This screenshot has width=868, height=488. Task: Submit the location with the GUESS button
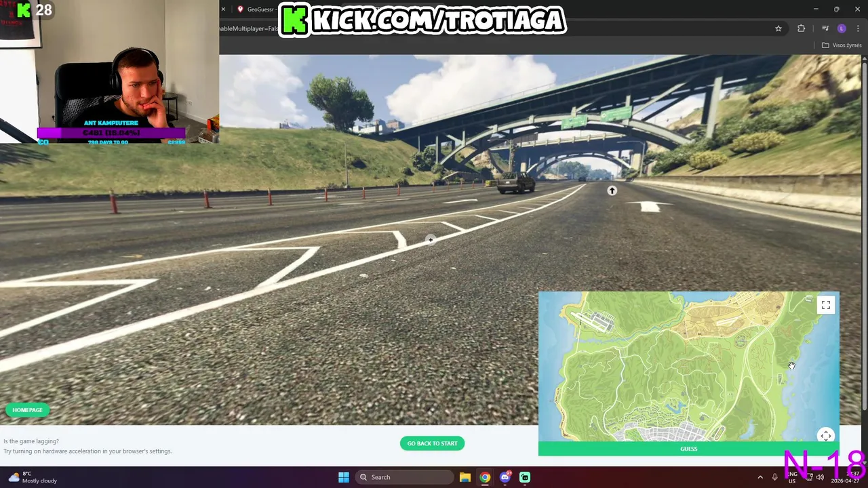(688, 449)
